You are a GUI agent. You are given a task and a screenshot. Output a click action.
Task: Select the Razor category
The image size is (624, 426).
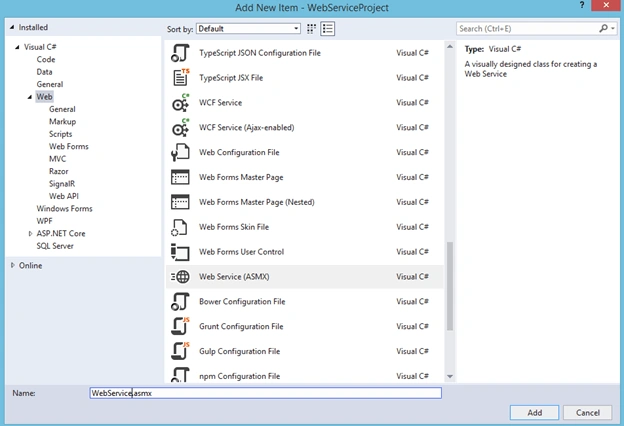coord(58,171)
